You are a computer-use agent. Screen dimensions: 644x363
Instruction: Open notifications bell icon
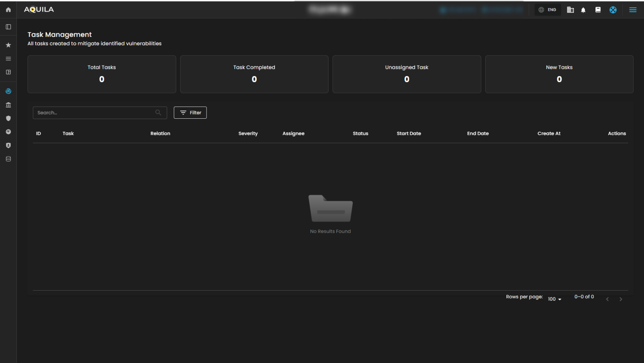tap(583, 10)
